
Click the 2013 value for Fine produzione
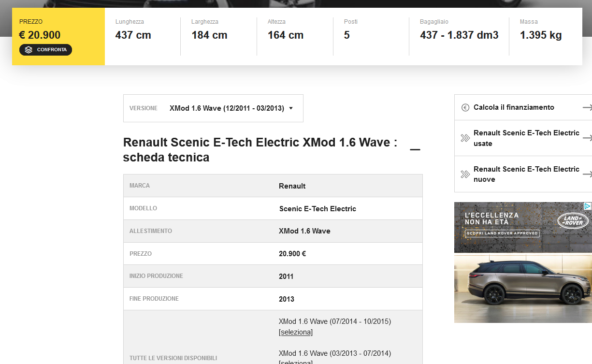pyautogui.click(x=287, y=299)
